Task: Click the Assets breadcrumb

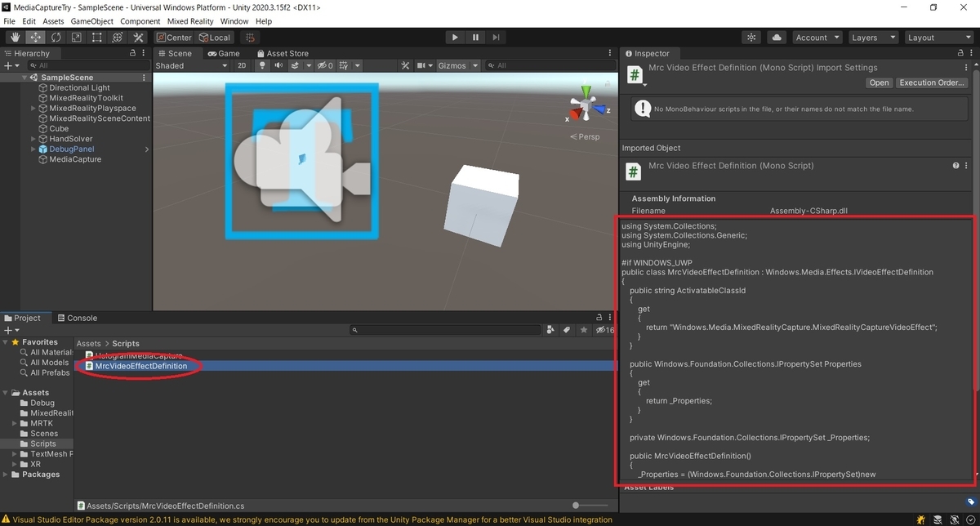Action: point(89,344)
